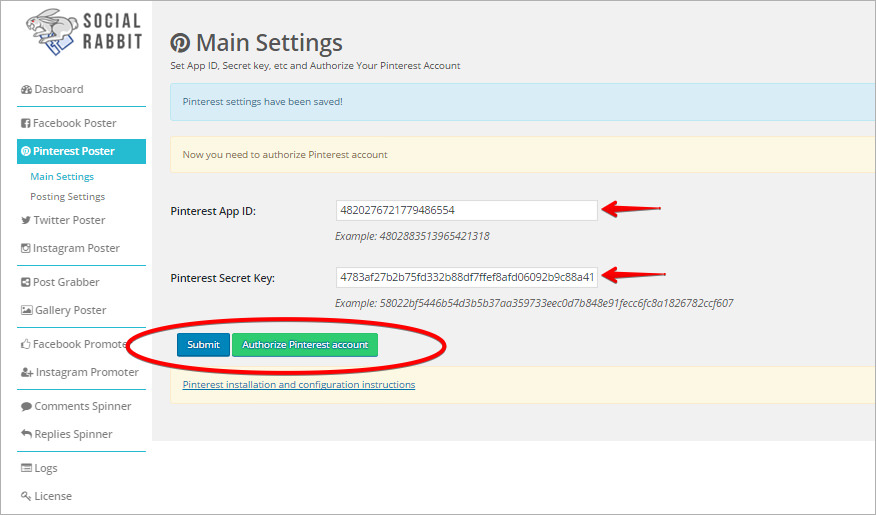
Task: Click the Comments Spinner bubble icon
Action: 26,406
